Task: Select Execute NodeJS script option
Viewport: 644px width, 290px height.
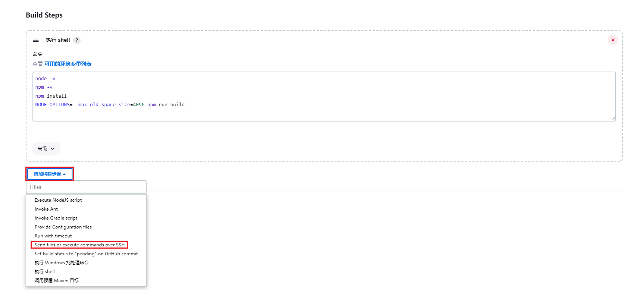Action: click(58, 200)
